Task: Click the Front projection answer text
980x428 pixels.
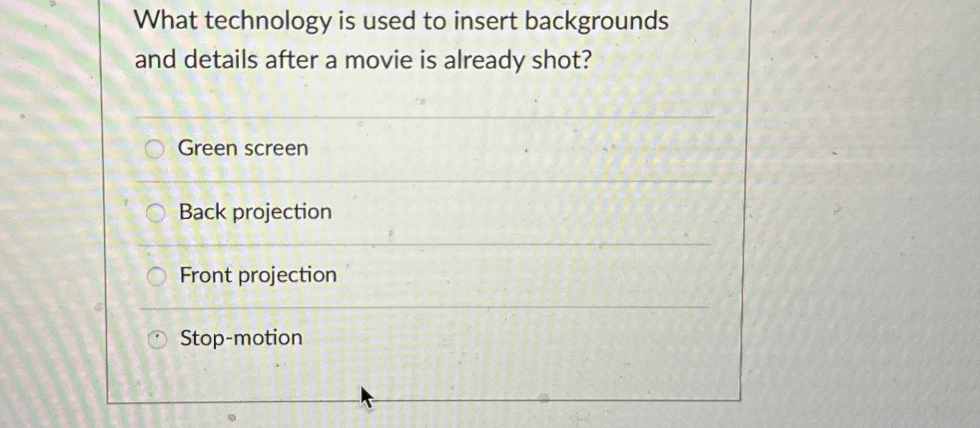Action: click(x=257, y=275)
